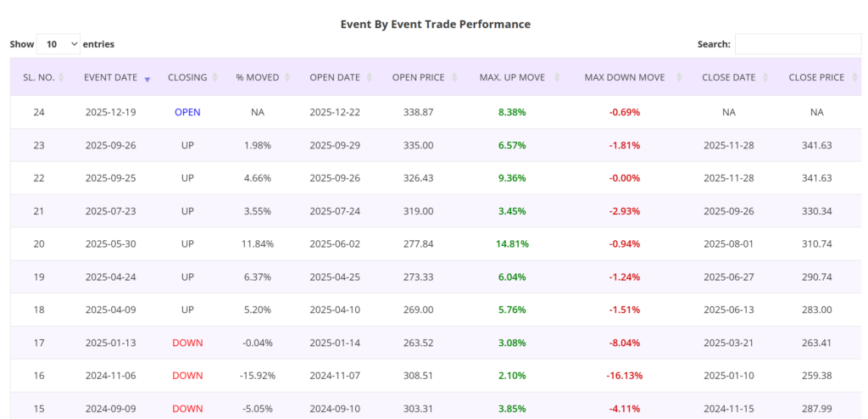Click sort arrows beside CLOSE PRICE header

tap(853, 77)
